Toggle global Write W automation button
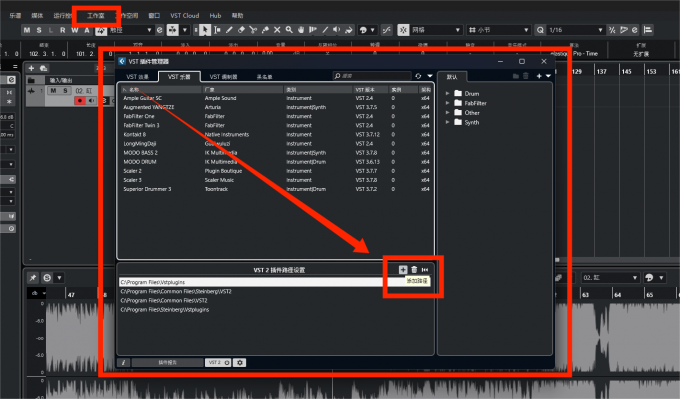Viewport: 680px width, 399px height. [75, 30]
